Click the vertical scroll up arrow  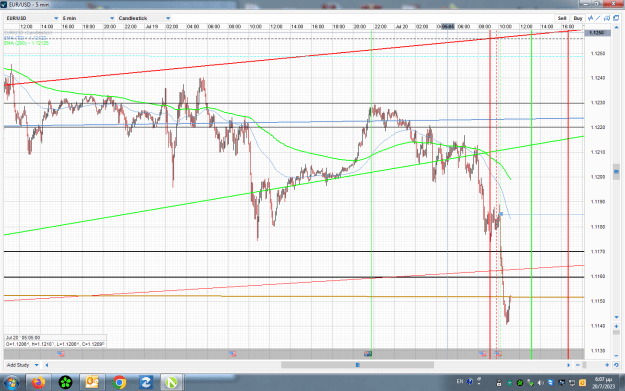(x=616, y=27)
